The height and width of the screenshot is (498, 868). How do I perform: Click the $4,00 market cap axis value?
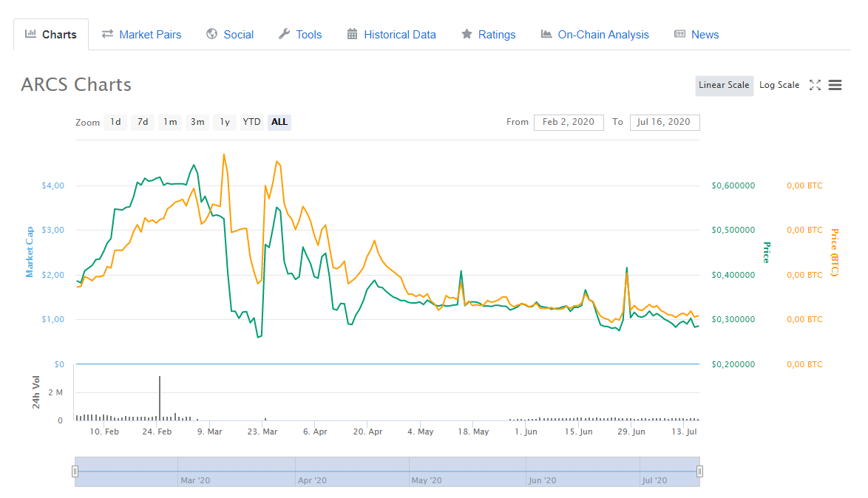(x=53, y=185)
